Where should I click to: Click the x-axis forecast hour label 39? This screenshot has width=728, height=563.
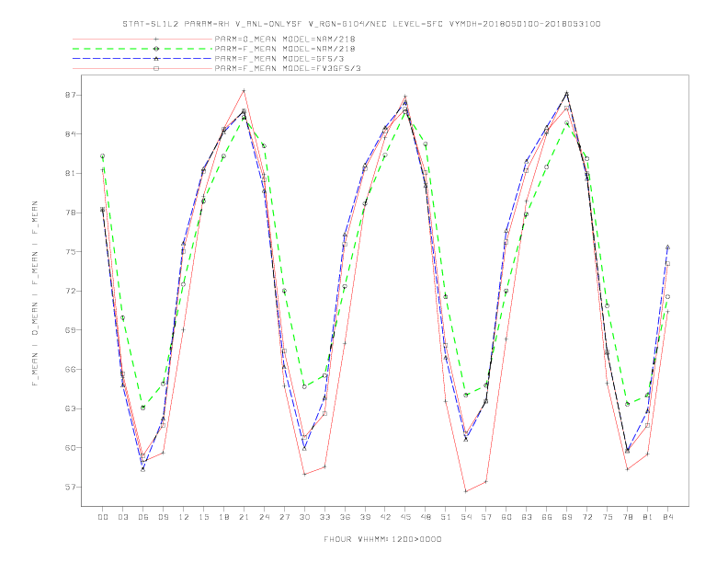[x=365, y=517]
